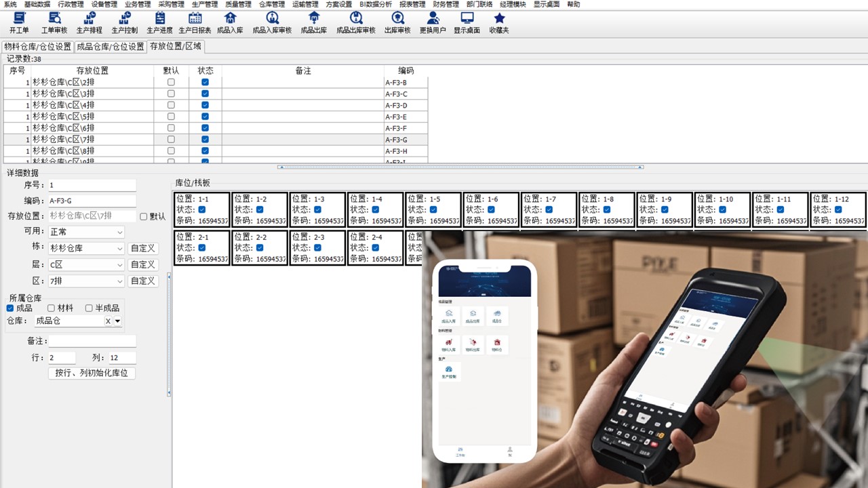868x488 pixels.
Task: Tick the 半成品 checkbox
Action: tap(89, 308)
